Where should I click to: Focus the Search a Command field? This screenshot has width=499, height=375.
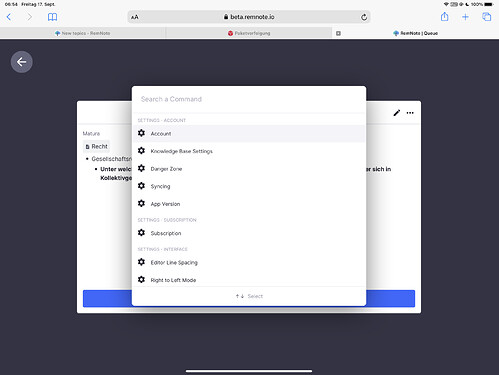249,99
